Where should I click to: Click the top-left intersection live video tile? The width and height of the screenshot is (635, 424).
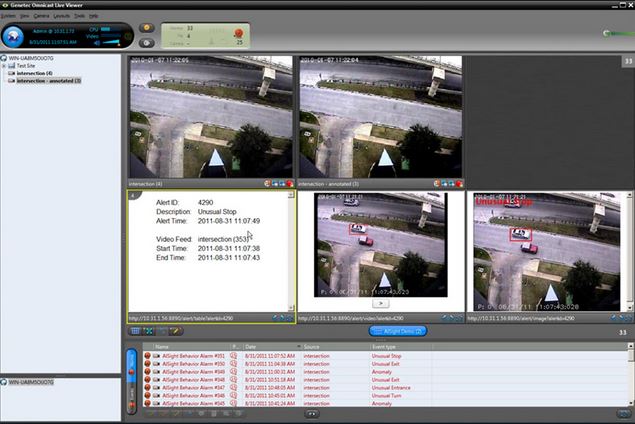(211, 117)
